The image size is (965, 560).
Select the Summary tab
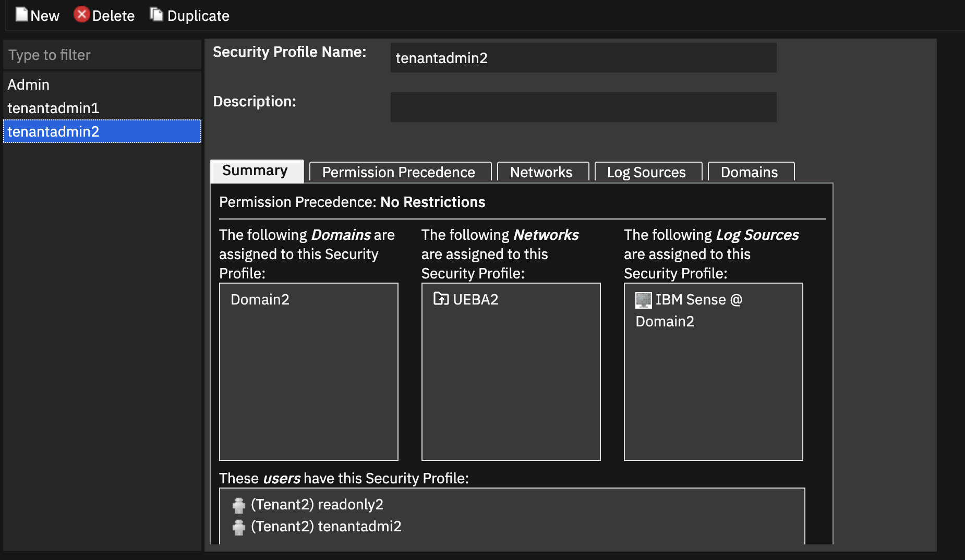(255, 171)
